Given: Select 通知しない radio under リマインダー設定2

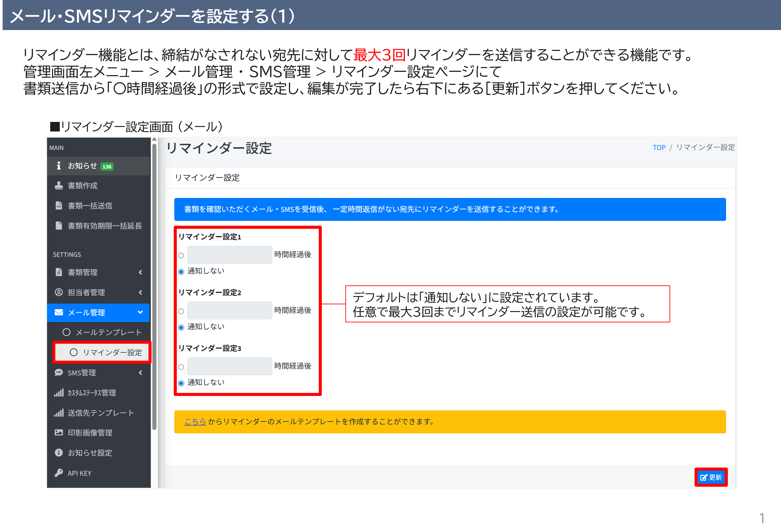Looking at the screenshot, I should coord(181,327).
